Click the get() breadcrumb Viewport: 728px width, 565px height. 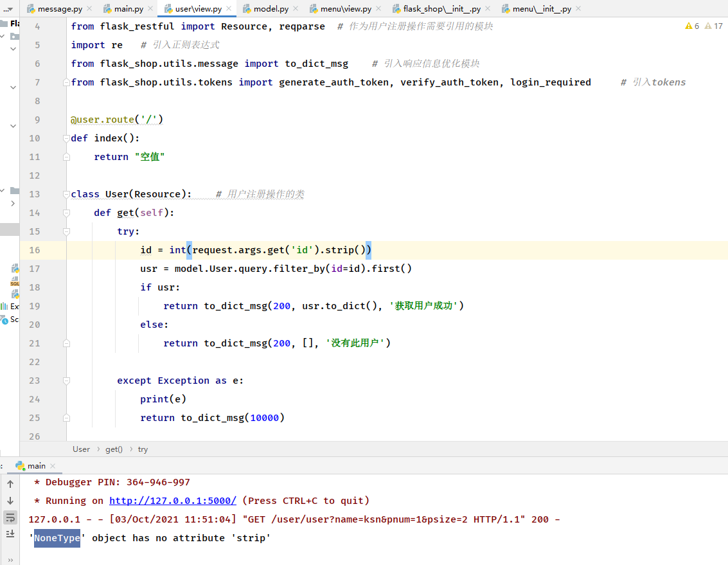point(114,449)
